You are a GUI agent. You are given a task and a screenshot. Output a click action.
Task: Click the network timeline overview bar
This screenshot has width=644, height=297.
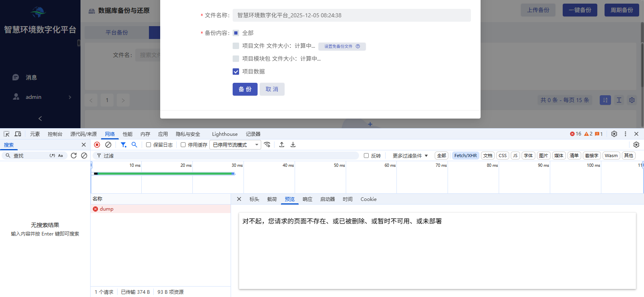tap(165, 174)
